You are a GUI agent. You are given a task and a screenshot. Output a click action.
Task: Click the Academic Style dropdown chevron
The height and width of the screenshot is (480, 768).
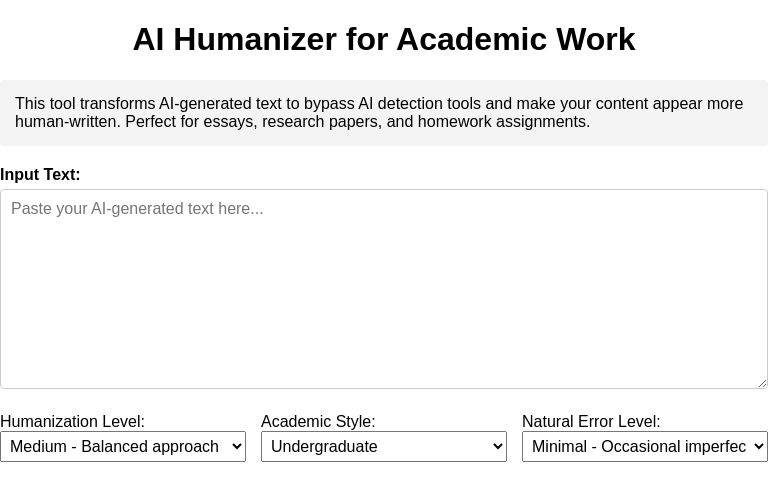[497, 446]
